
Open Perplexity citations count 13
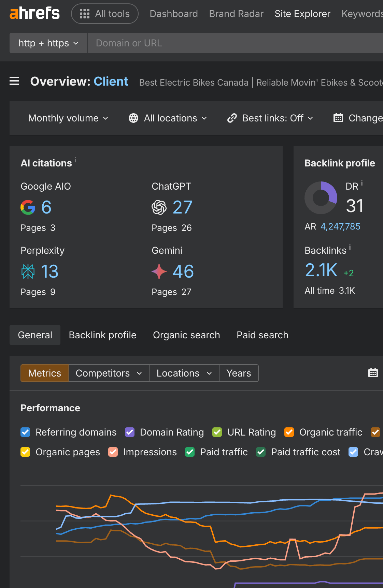click(x=50, y=271)
